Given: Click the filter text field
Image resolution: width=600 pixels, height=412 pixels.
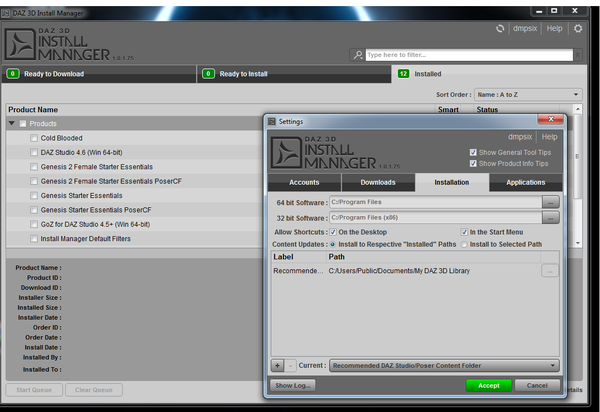Looking at the screenshot, I should point(469,55).
